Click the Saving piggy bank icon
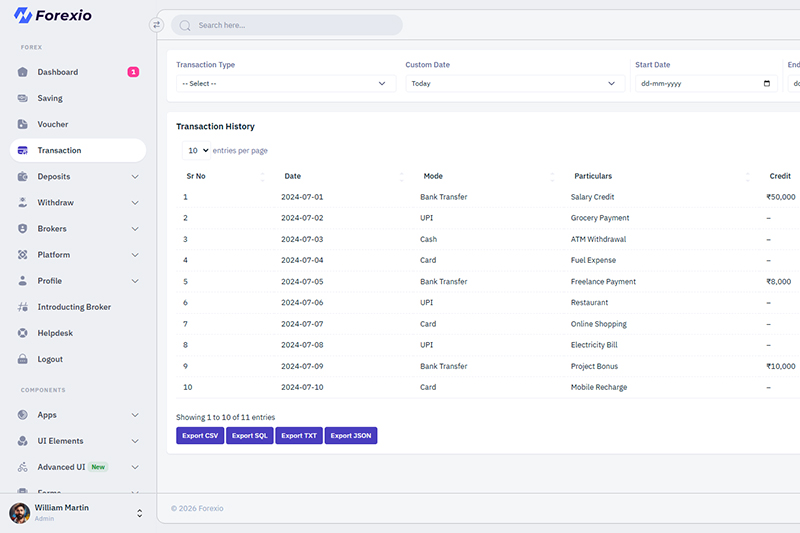Viewport: 800px width, 533px height. coord(23,98)
